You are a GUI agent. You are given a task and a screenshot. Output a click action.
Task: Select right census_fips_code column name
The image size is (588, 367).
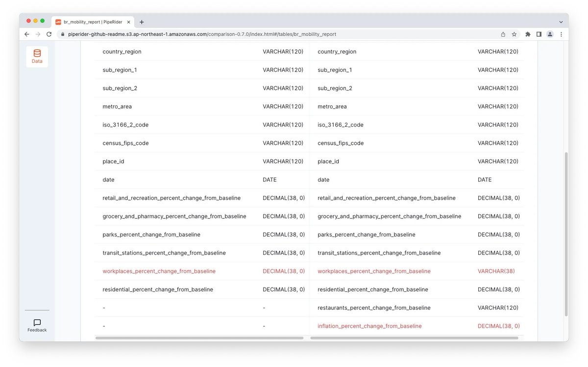(x=341, y=143)
